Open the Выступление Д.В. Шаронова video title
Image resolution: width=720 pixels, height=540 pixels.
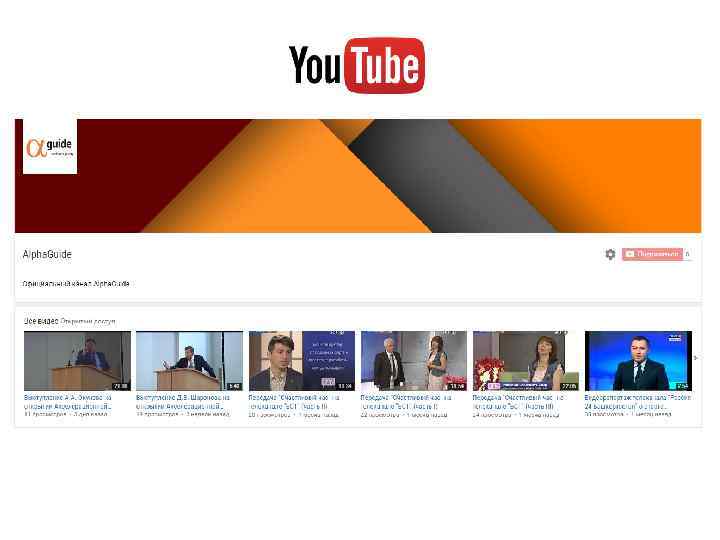pos(183,402)
